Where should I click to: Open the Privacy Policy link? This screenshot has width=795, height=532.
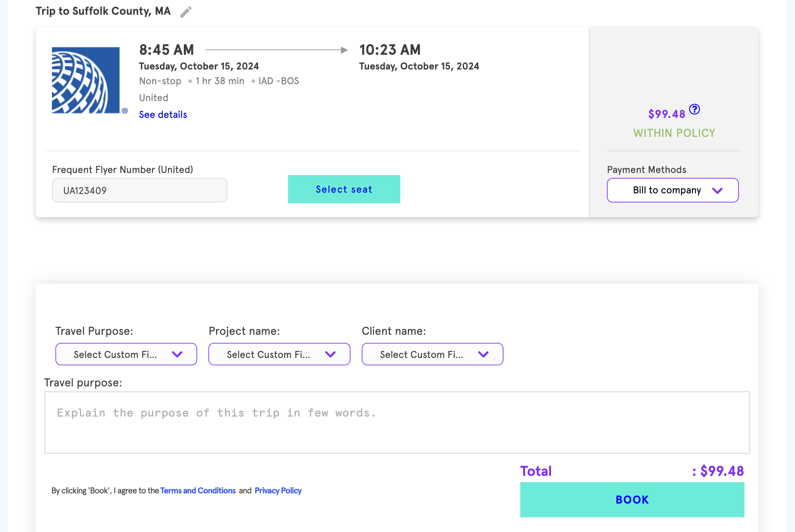(278, 491)
